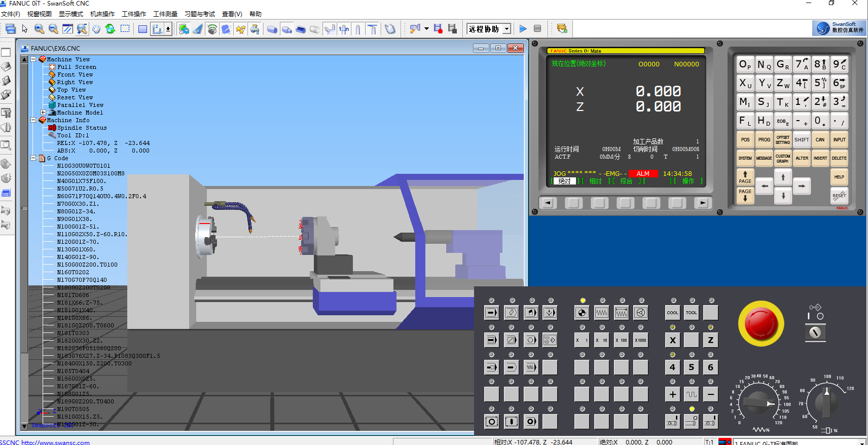Screen dimensions: 868x445
Task: Click the zoom in magnifier toolbar icon
Action: (x=39, y=29)
